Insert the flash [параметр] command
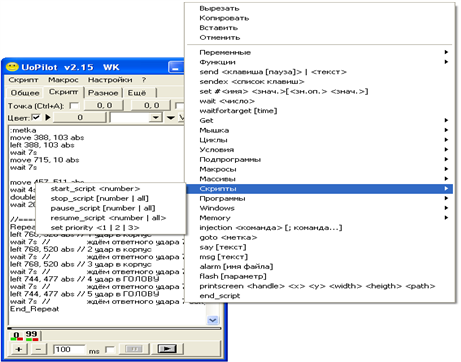The width and height of the screenshot is (461, 362). pos(319,276)
